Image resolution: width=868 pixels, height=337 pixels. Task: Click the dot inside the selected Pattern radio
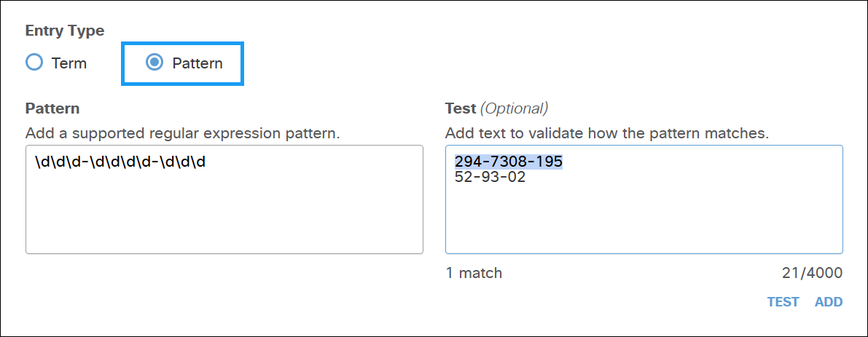tap(154, 63)
